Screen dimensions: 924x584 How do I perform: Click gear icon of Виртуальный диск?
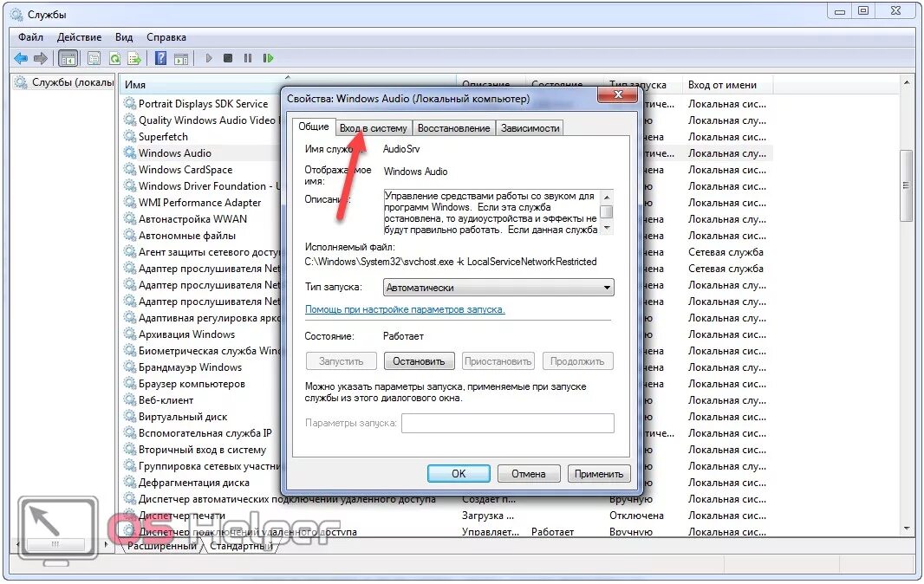pos(130,417)
